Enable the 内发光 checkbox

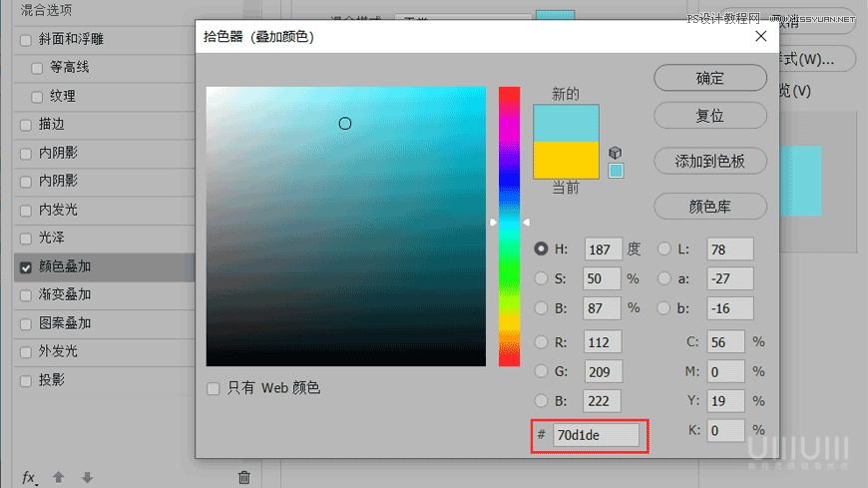(x=26, y=211)
